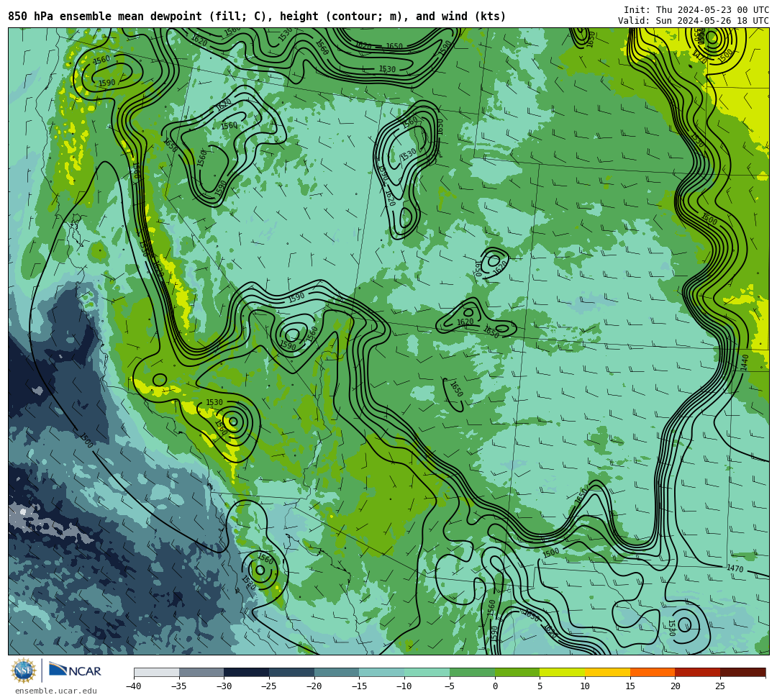Screen dimensions: 777x700
Task: Click the colorbar tick label -35
Action: [179, 686]
